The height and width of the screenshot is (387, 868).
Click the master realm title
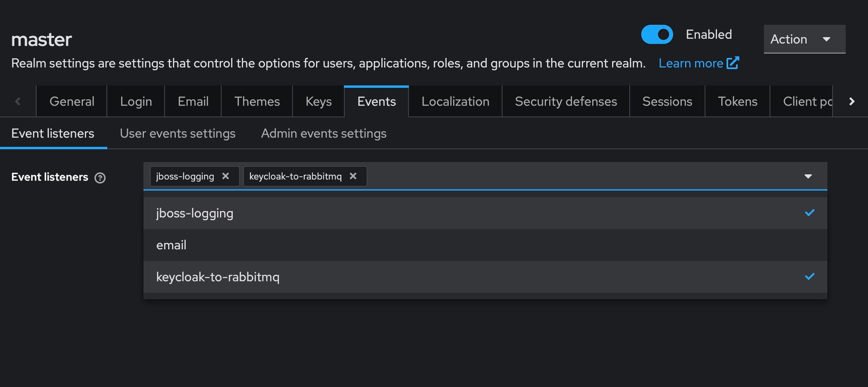[x=42, y=40]
